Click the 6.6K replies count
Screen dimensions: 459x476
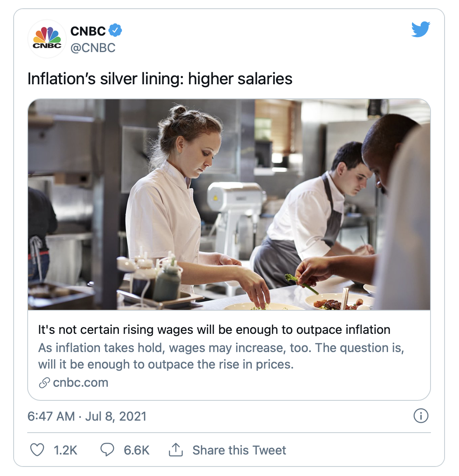coord(137,450)
